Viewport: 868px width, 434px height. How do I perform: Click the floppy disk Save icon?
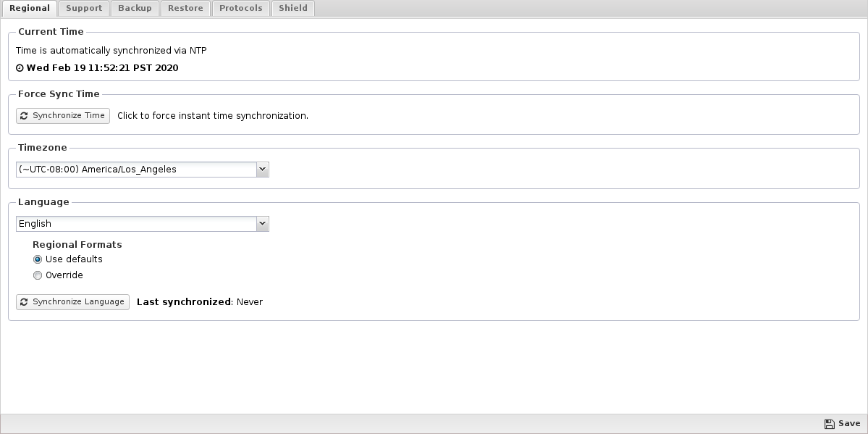[829, 424]
